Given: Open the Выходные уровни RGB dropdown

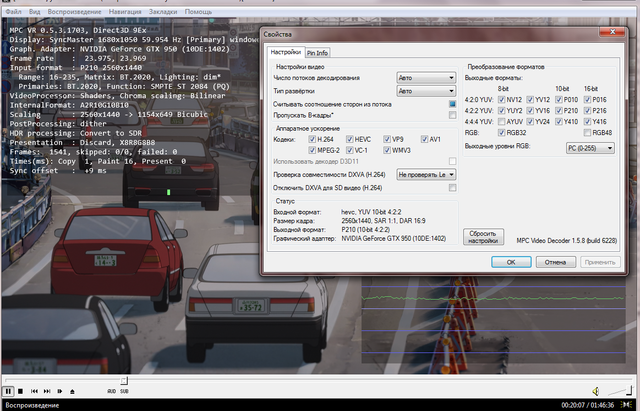Looking at the screenshot, I should coord(590,148).
